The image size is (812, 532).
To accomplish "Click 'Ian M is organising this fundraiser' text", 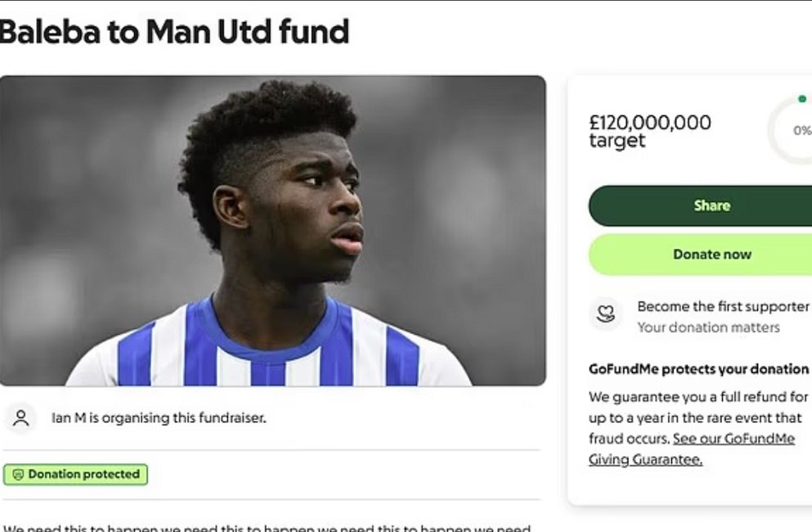I will 159,418.
